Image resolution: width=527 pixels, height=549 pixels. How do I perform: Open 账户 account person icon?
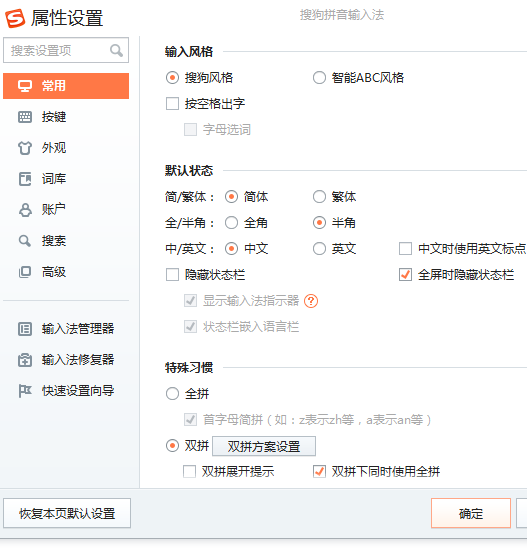(x=25, y=210)
